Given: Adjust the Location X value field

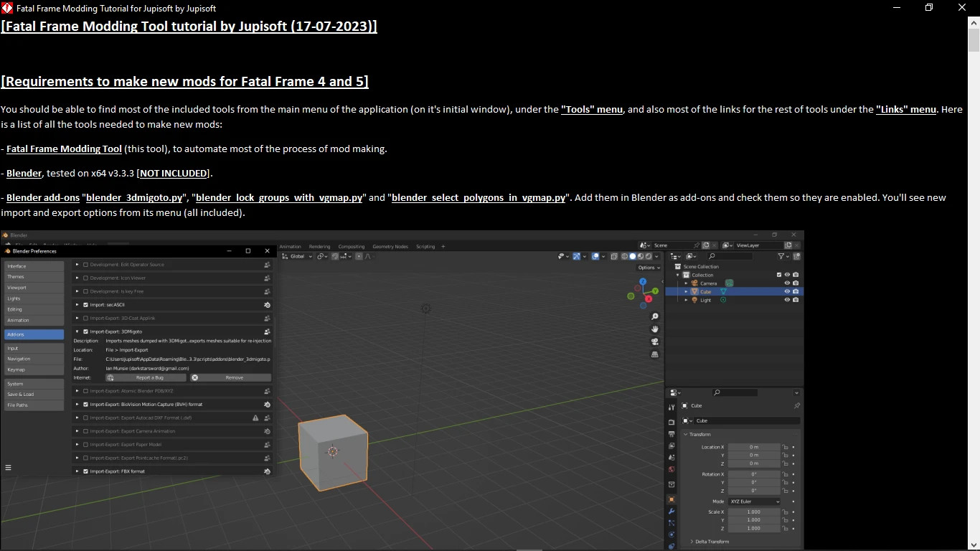Looking at the screenshot, I should (753, 446).
